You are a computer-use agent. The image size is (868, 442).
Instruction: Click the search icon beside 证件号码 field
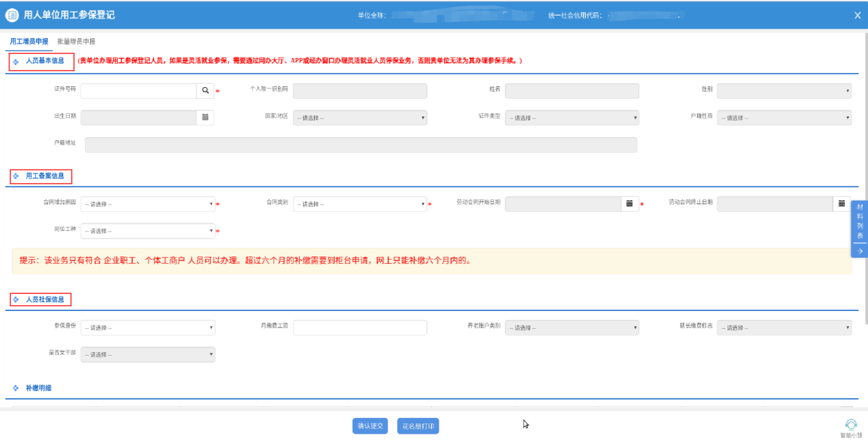(205, 90)
